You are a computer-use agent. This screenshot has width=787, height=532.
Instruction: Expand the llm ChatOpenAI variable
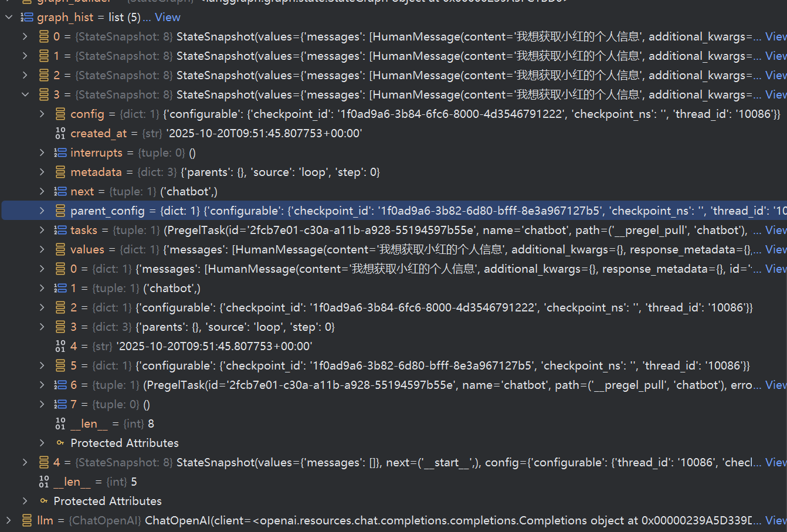pos(8,520)
